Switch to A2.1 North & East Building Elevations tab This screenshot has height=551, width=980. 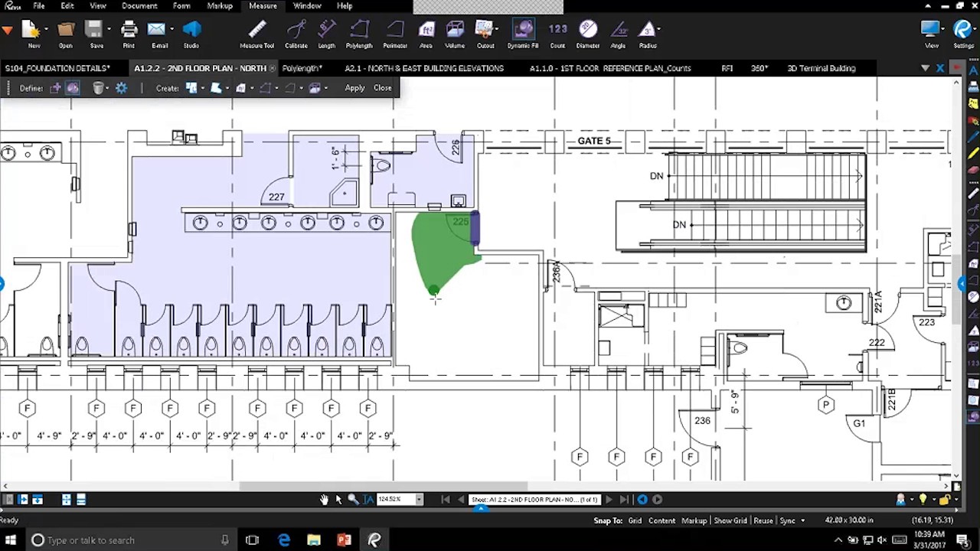[x=424, y=68]
